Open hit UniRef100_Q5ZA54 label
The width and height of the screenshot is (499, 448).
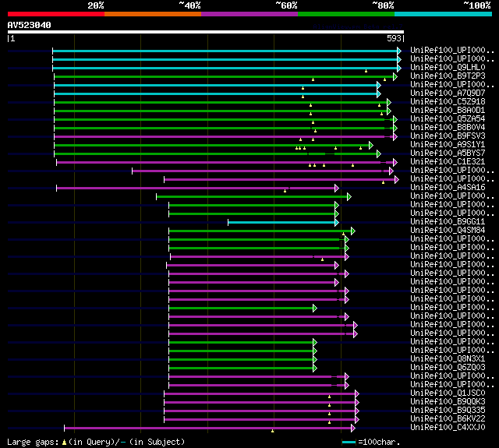tap(448, 119)
